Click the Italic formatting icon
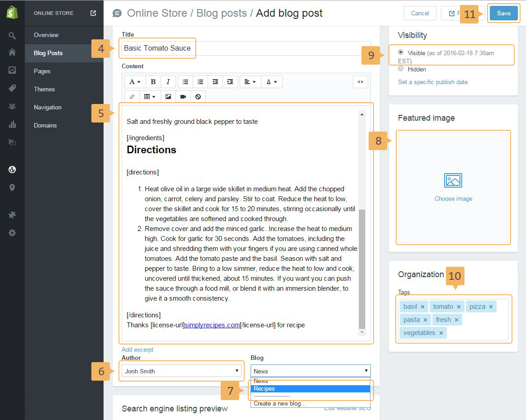526x420 pixels. click(168, 82)
